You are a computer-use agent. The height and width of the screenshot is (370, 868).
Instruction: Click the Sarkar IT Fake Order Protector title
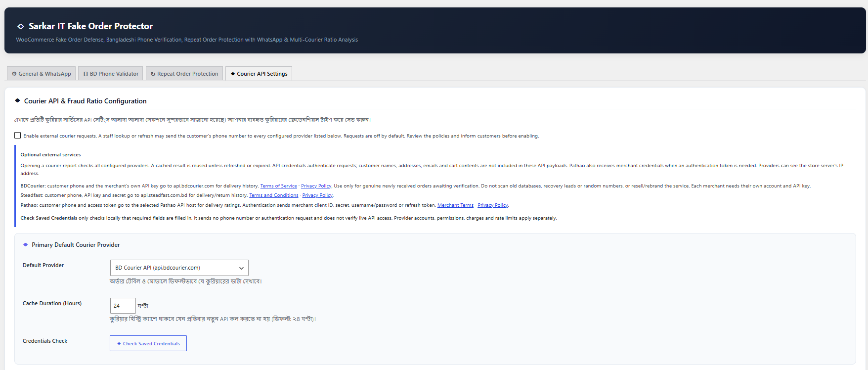click(x=90, y=26)
